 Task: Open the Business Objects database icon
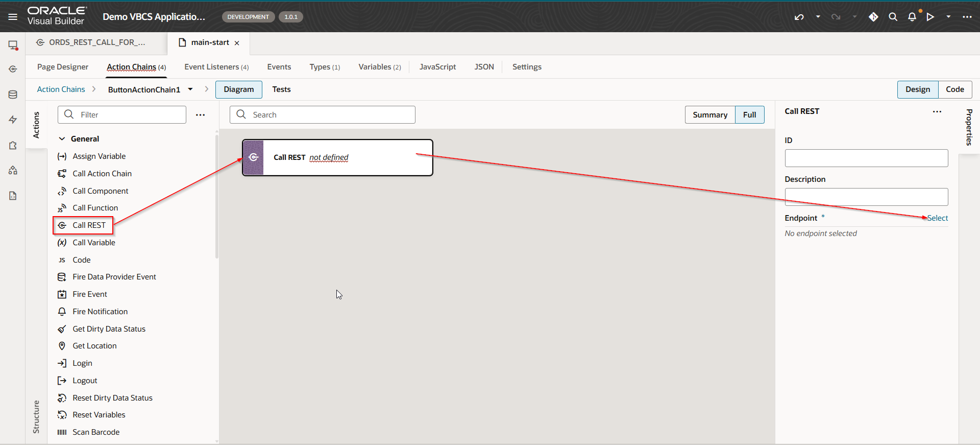[x=13, y=95]
